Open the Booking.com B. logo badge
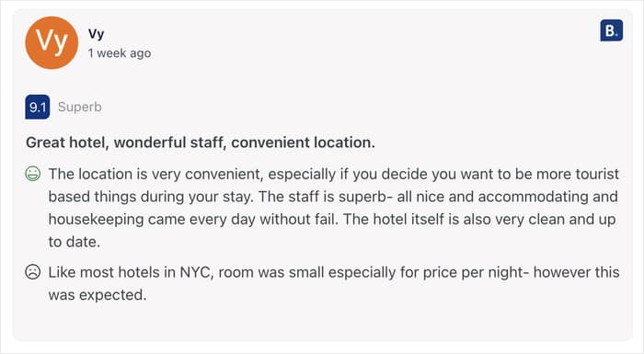Screen dimensions: 644x354 pos(611,30)
